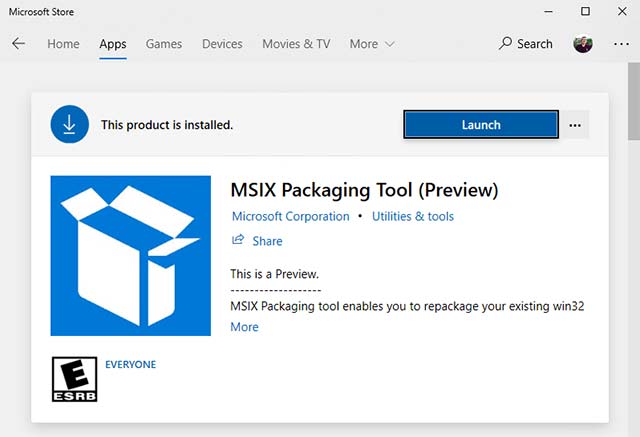Click the blue download arrow icon
This screenshot has height=437, width=640.
click(69, 125)
